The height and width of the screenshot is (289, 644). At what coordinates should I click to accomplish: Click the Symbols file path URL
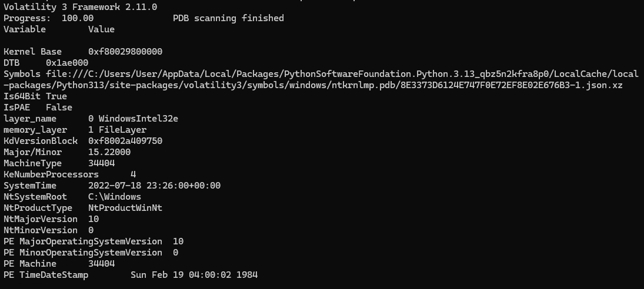point(321,79)
